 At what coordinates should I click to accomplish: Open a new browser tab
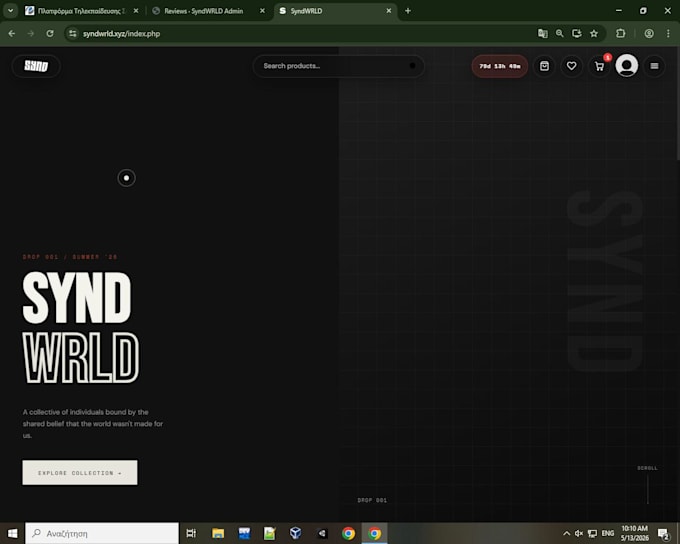408,11
